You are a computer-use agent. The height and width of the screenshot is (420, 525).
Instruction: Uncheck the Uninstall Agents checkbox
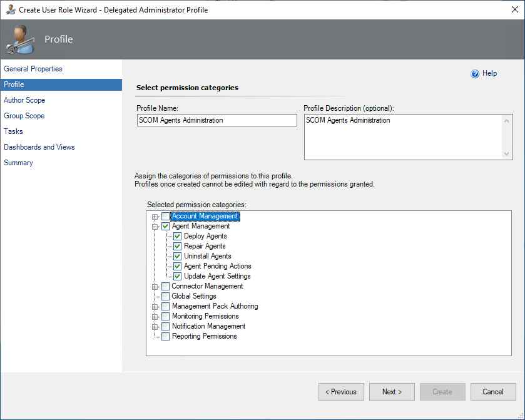[x=178, y=257]
